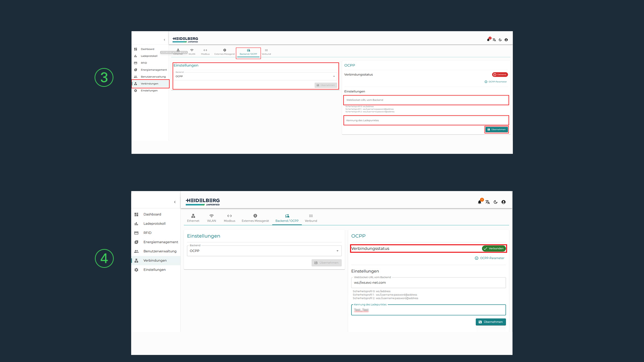Image resolution: width=644 pixels, height=362 pixels.
Task: Open Externes Messgerät tab in lower panel
Action: coord(255,218)
